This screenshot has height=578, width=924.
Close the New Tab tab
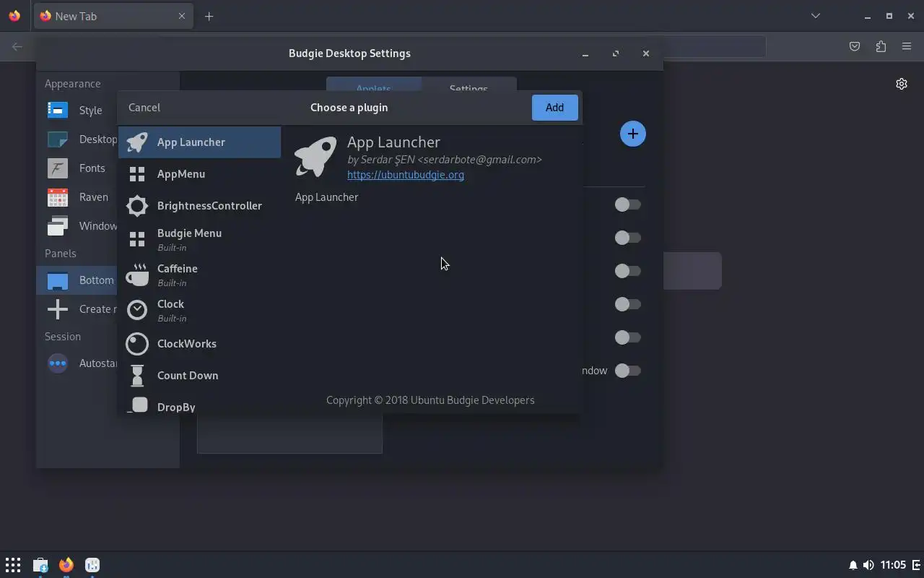[x=182, y=16]
